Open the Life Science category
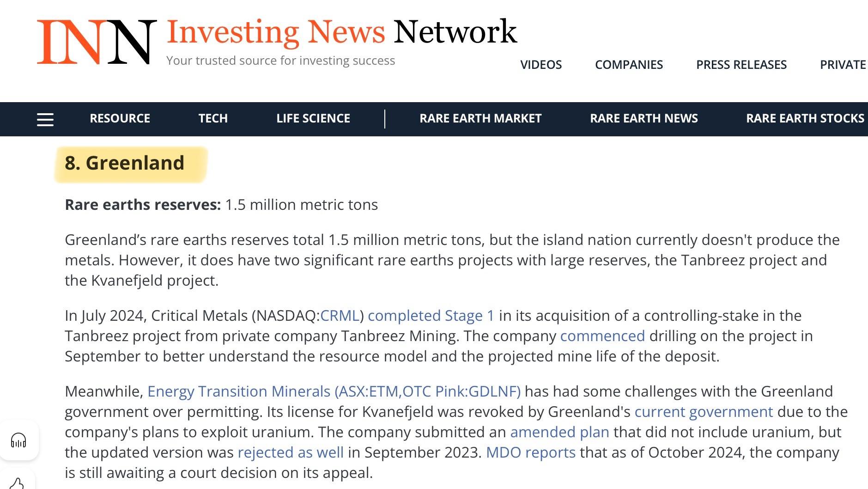 coord(313,118)
